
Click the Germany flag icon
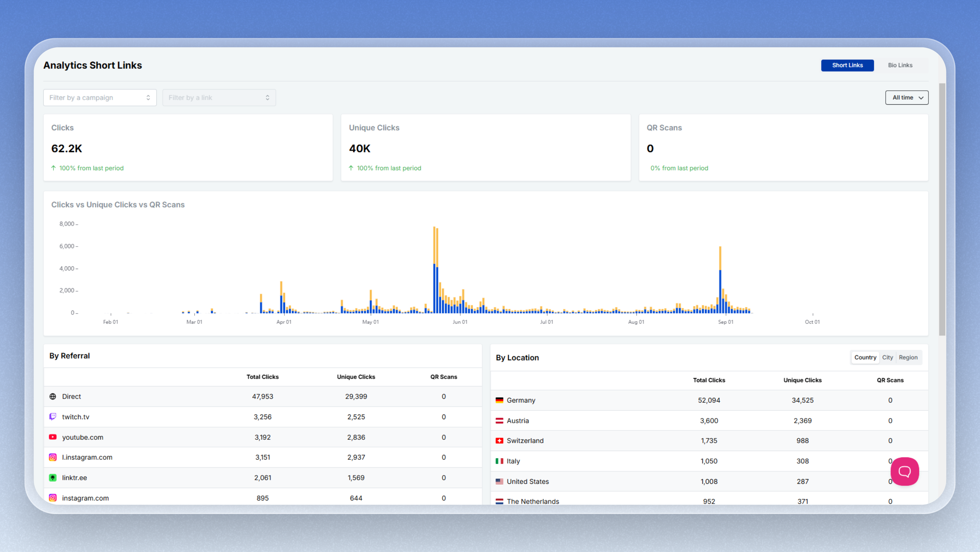tap(499, 400)
